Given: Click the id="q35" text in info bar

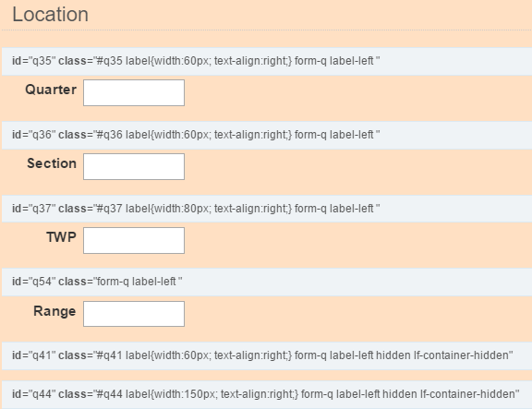Looking at the screenshot, I should 34,61.
